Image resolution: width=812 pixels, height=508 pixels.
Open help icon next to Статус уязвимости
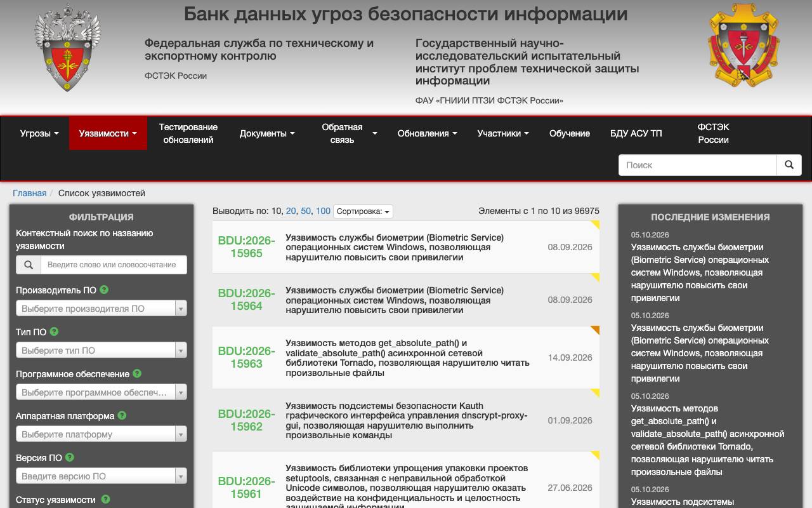105,499
